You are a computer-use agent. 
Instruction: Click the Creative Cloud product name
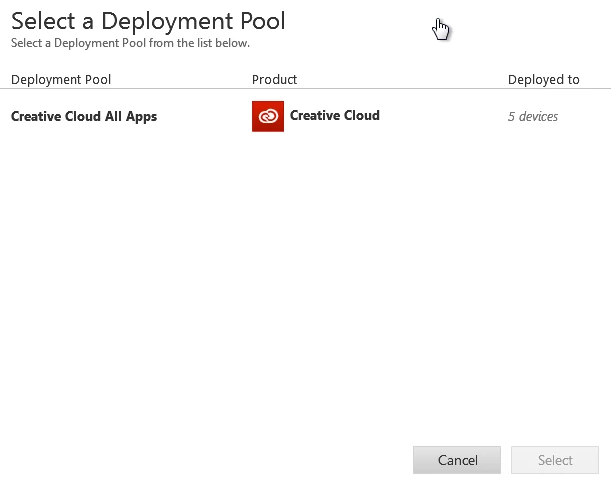coord(335,115)
